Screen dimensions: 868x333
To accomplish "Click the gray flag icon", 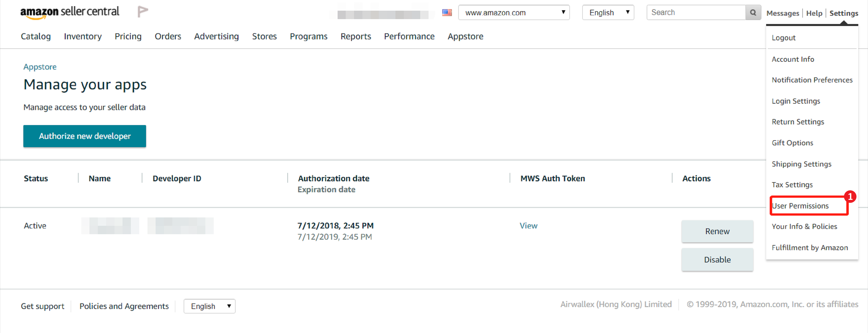I will (x=143, y=12).
